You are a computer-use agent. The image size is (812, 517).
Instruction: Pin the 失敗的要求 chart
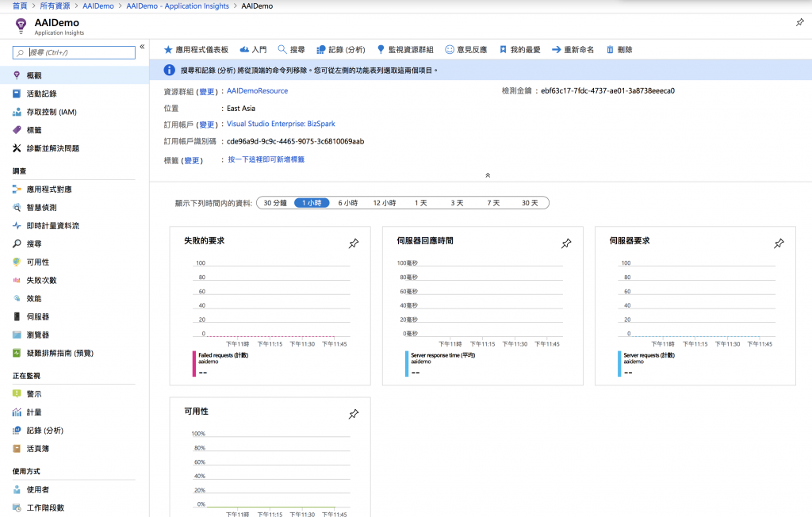(x=354, y=243)
